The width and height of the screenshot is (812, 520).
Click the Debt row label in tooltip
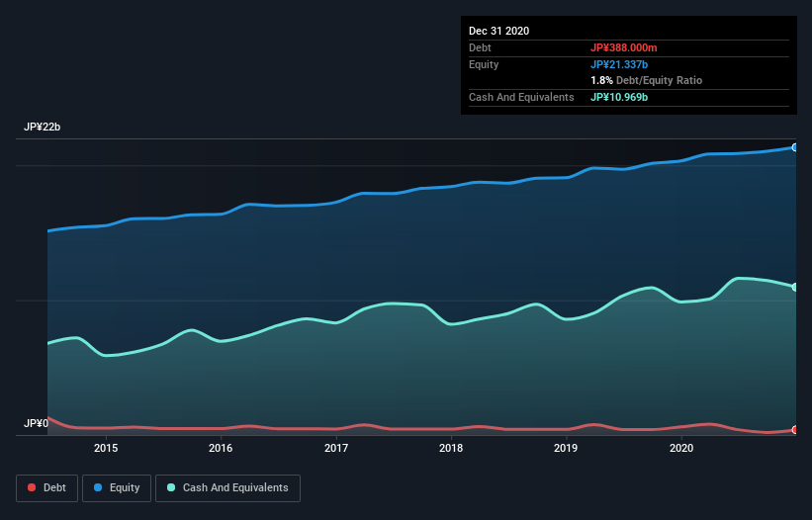[480, 47]
